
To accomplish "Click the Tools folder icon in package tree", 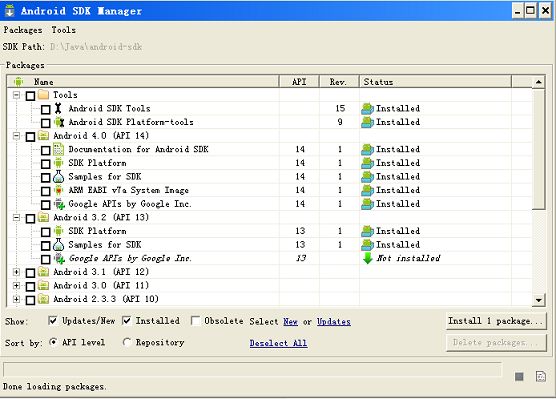I will [x=43, y=95].
